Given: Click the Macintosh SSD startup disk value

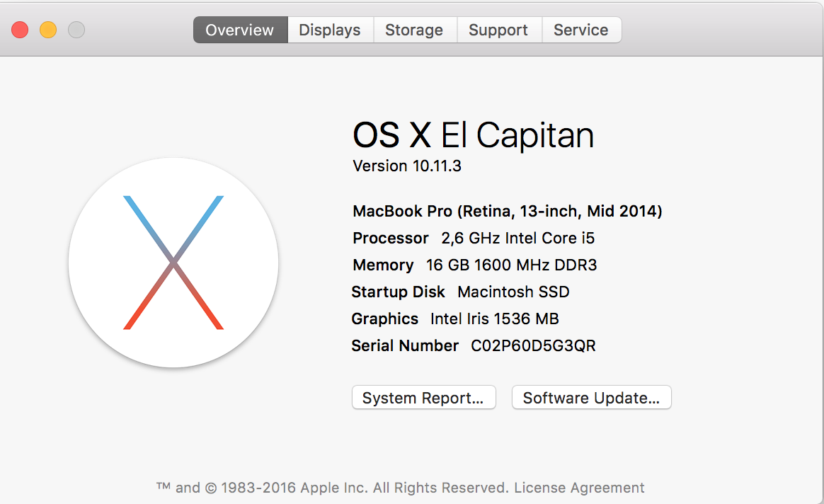Looking at the screenshot, I should click(x=513, y=292).
